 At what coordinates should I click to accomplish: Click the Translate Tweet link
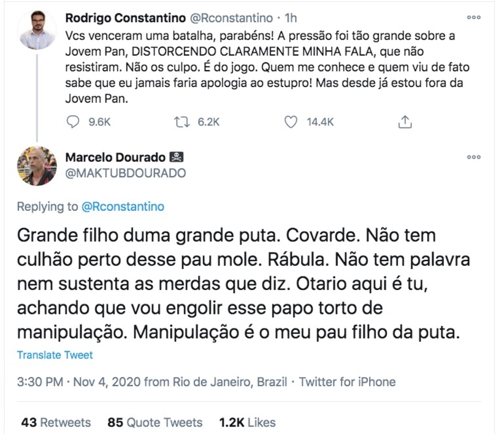55,355
